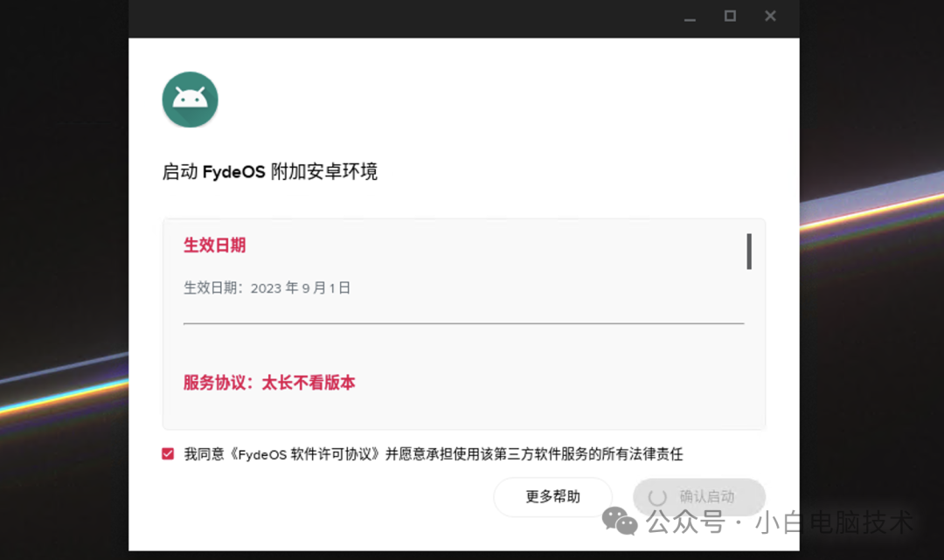This screenshot has height=560, width=944.
Task: Open 更多帮助 for more help
Action: point(552,497)
